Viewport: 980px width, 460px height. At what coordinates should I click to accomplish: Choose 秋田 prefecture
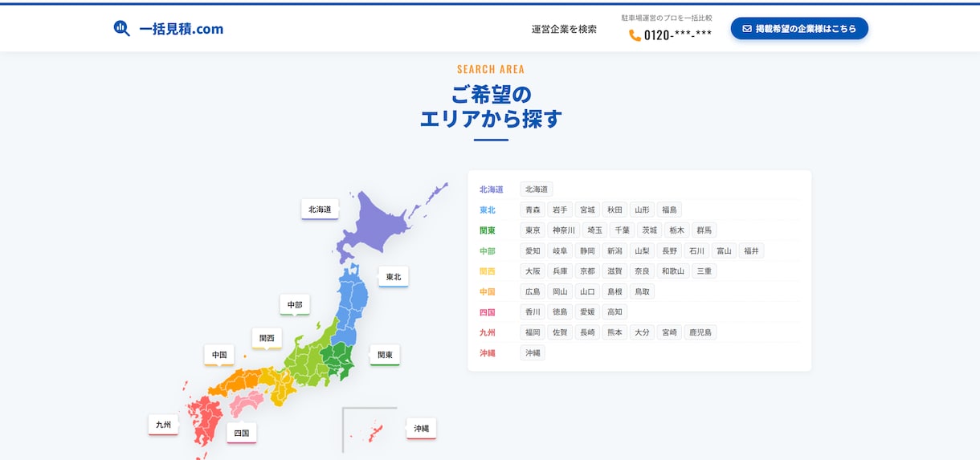tap(615, 210)
